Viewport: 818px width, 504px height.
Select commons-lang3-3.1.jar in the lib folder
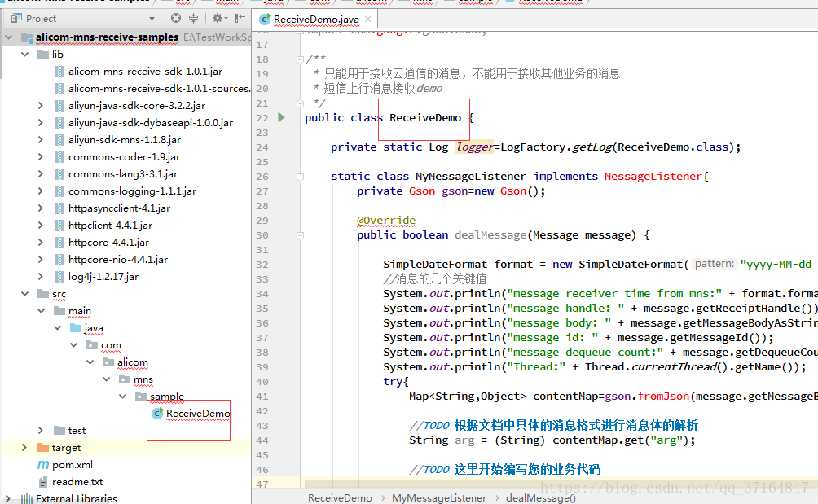pos(122,174)
